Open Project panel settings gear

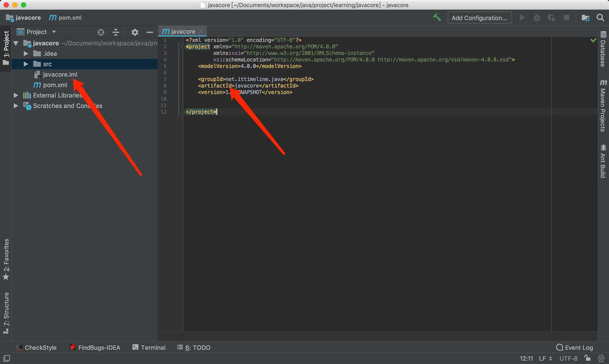point(135,32)
